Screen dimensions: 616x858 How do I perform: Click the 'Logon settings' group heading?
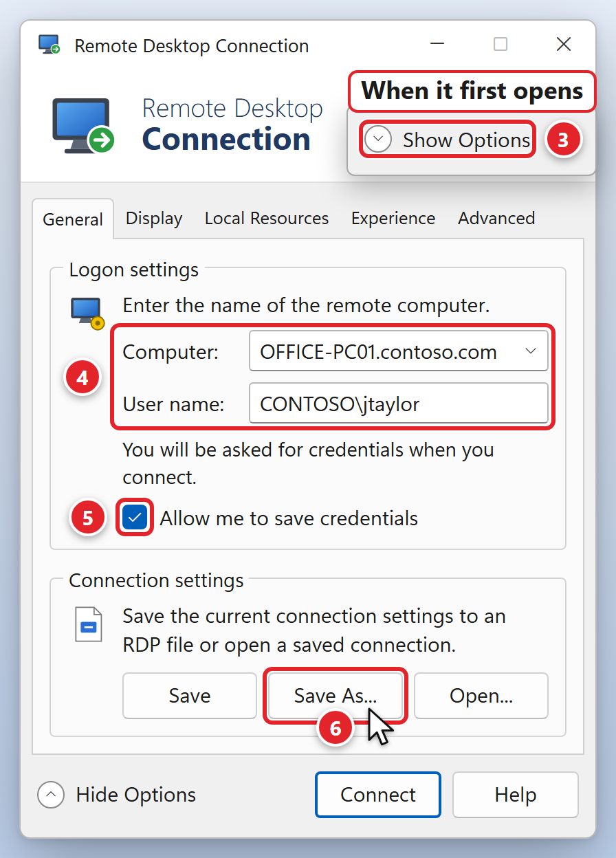point(134,269)
